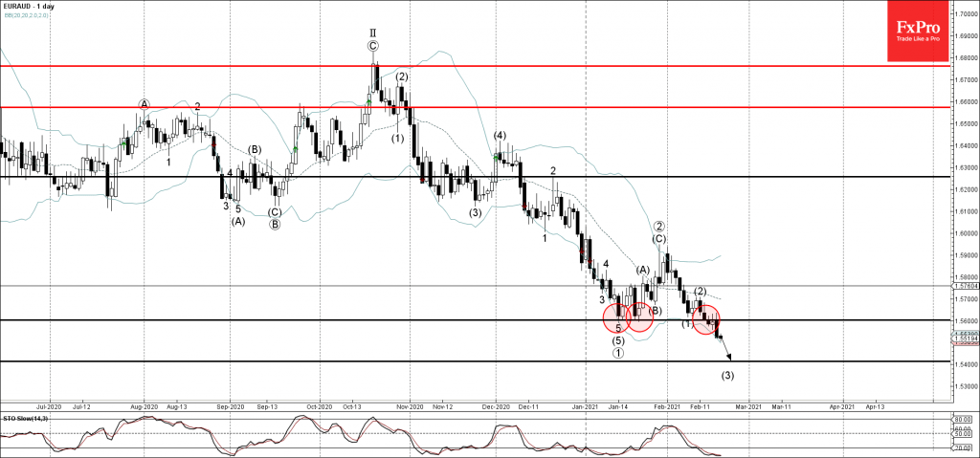Viewport: 980px width, 458px height.
Task: Click the (3) wave label below the arrow
Action: tap(728, 375)
